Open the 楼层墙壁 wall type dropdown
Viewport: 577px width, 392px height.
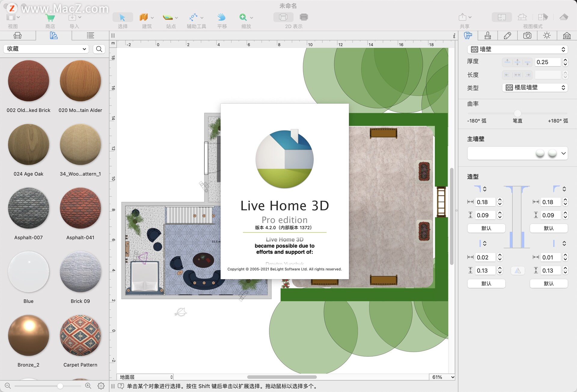tap(535, 88)
